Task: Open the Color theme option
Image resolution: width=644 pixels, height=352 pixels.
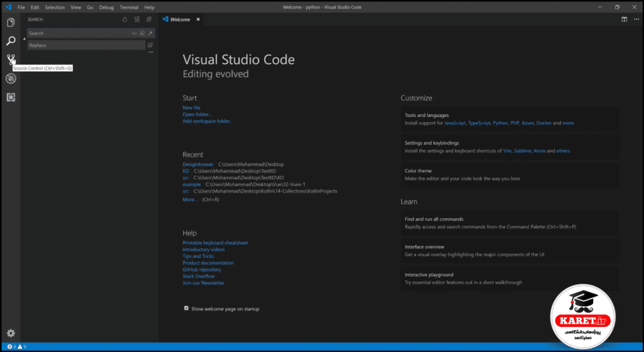Action: tap(509, 175)
